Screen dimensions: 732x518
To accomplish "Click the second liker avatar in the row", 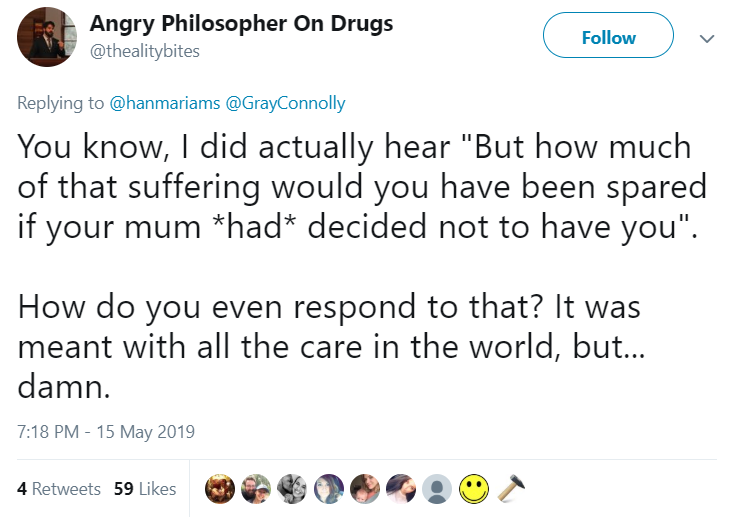I will tap(257, 489).
